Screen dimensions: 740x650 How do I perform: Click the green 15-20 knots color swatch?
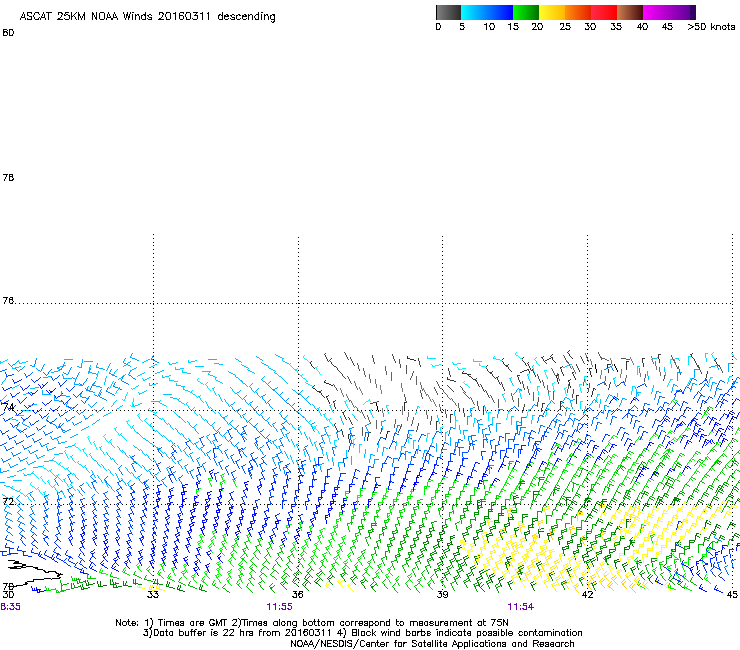pyautogui.click(x=526, y=12)
